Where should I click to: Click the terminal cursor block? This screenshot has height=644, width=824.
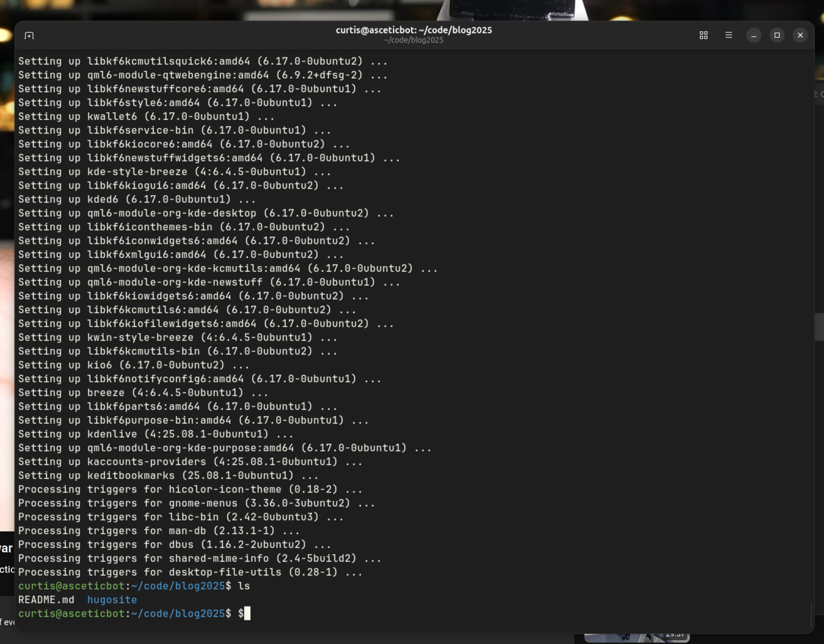(x=247, y=614)
